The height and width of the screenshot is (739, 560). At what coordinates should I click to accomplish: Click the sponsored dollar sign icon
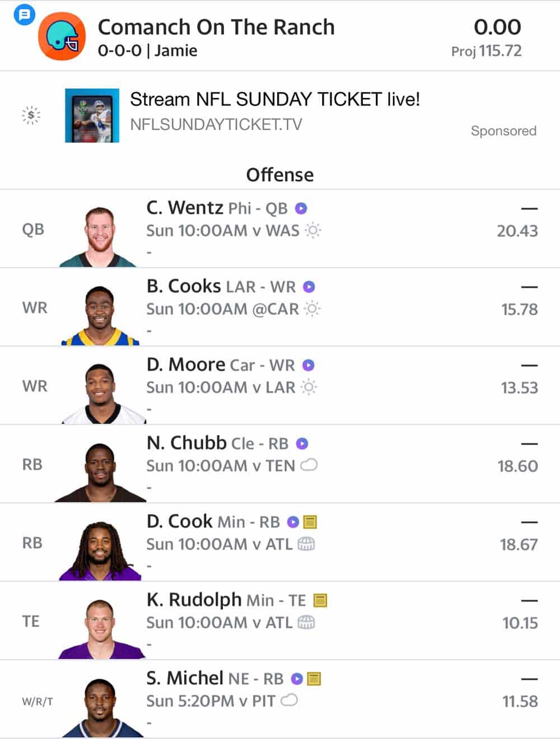31,115
